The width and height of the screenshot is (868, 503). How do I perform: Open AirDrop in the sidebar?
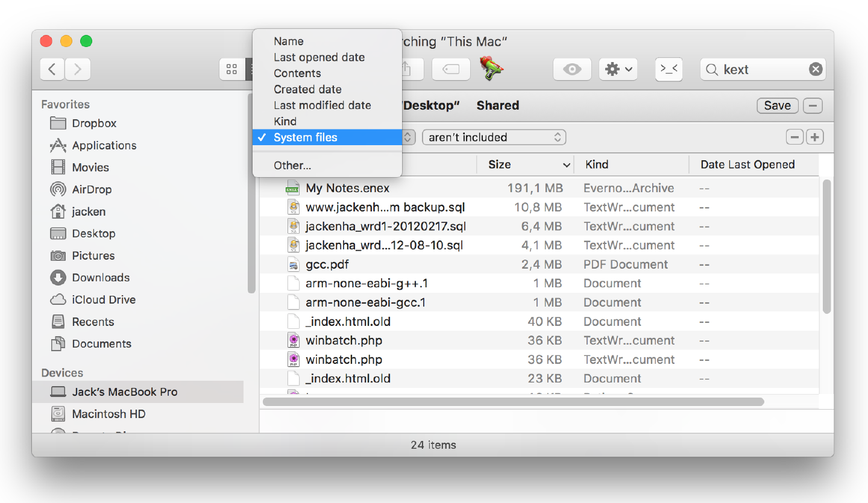point(92,189)
